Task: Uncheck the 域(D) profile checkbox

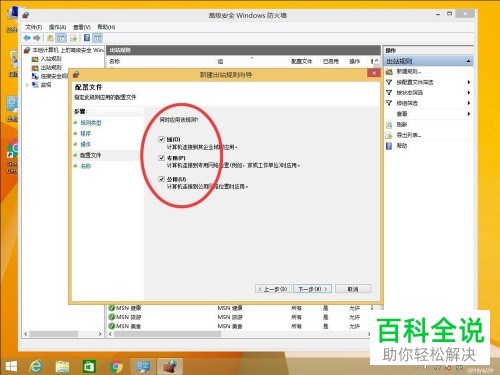Action: point(162,139)
